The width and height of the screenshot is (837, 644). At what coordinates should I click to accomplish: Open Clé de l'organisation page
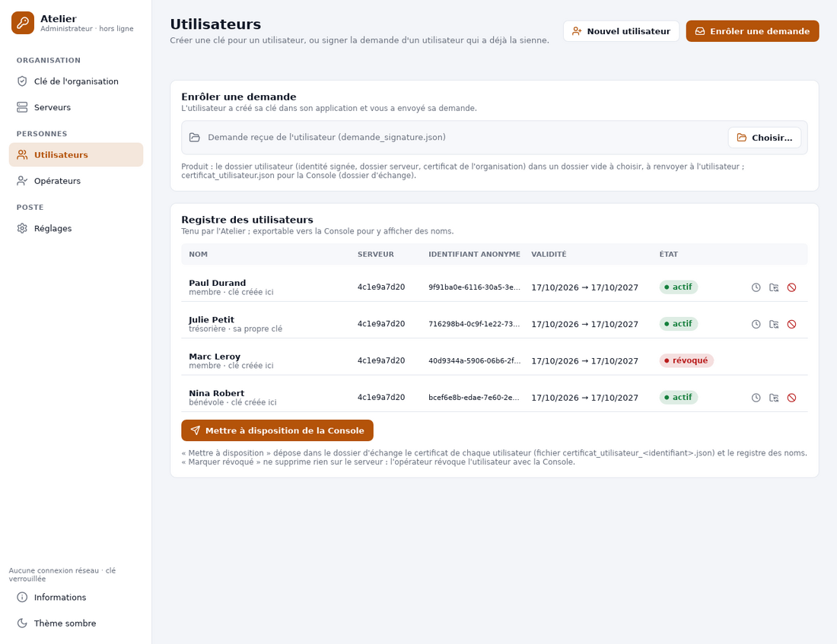76,81
